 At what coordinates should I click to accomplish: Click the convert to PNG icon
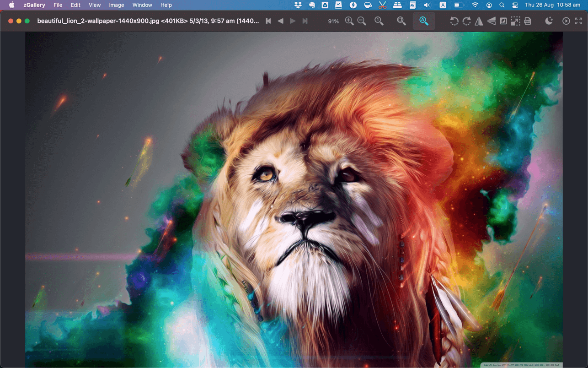(528, 21)
